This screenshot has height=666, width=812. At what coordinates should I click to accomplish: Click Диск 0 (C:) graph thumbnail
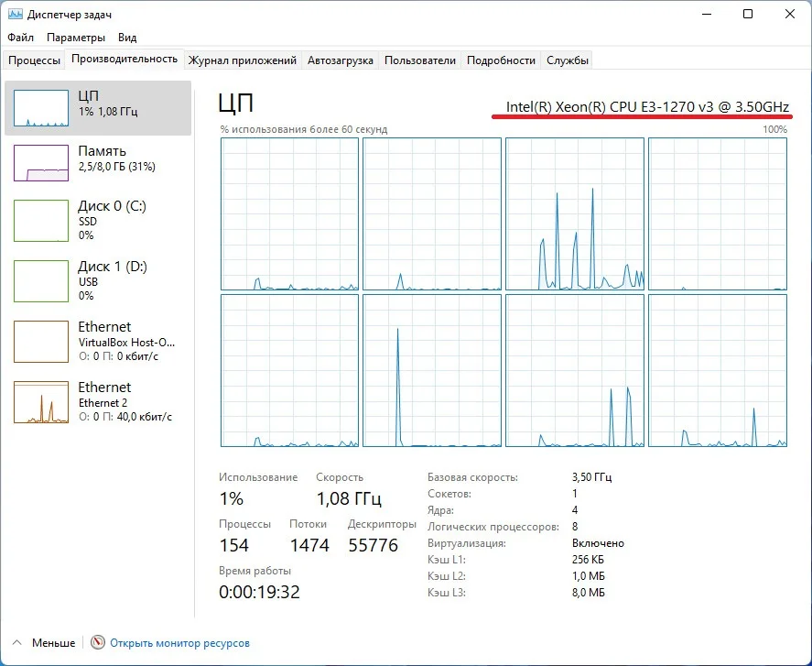pos(41,221)
